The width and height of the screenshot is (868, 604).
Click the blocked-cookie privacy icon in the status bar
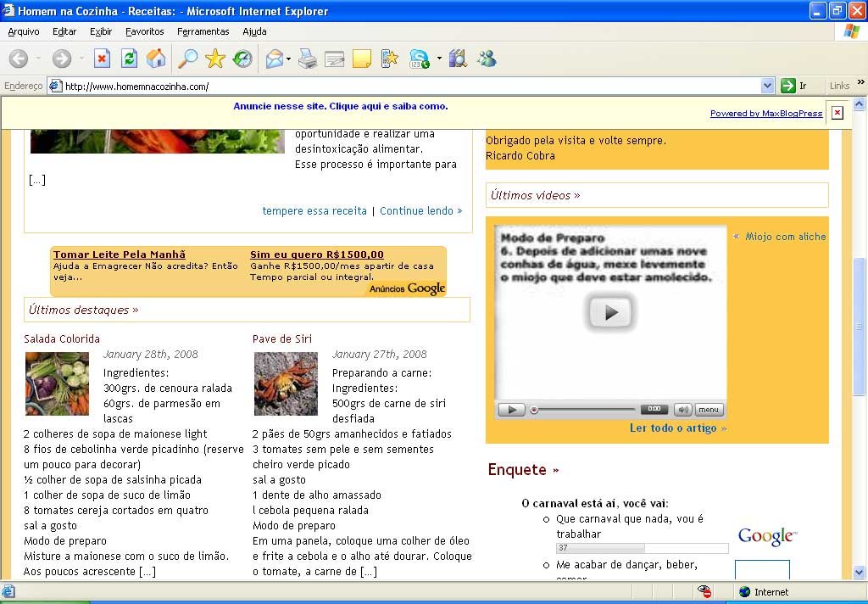(x=704, y=591)
